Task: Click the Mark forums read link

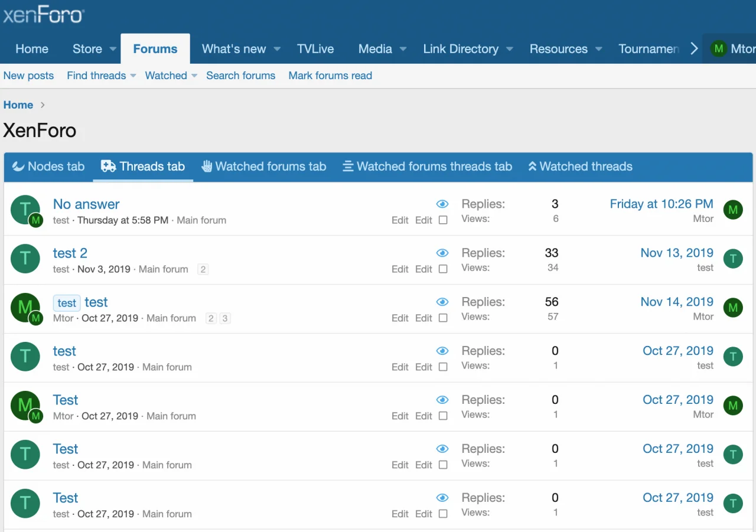Action: point(330,76)
